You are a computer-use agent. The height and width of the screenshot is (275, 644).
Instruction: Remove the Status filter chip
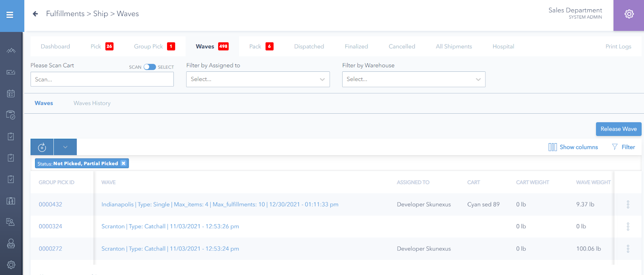point(124,163)
